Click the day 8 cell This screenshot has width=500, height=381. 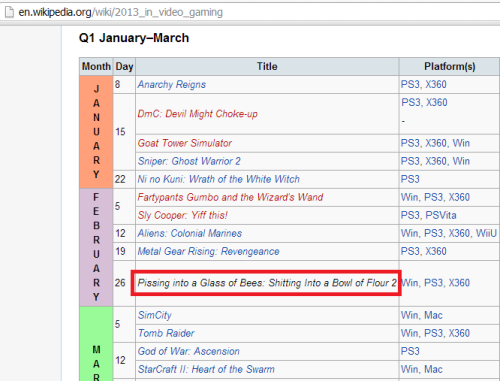pyautogui.click(x=124, y=84)
